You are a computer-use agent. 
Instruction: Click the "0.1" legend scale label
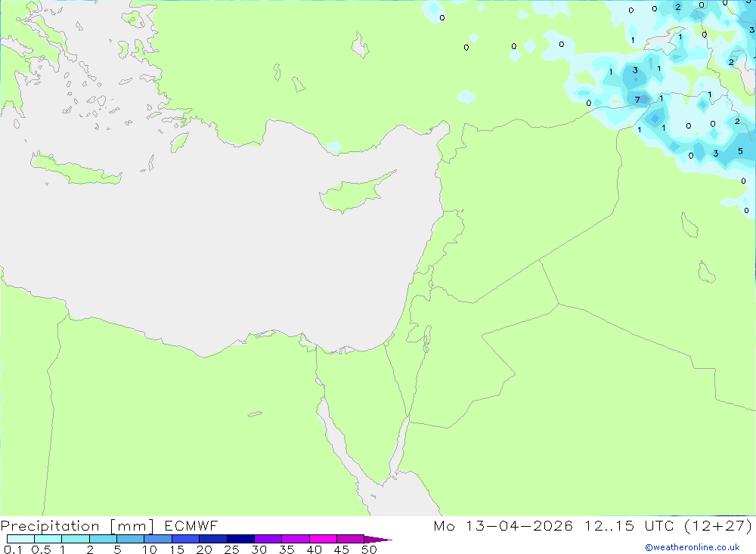[x=13, y=549]
